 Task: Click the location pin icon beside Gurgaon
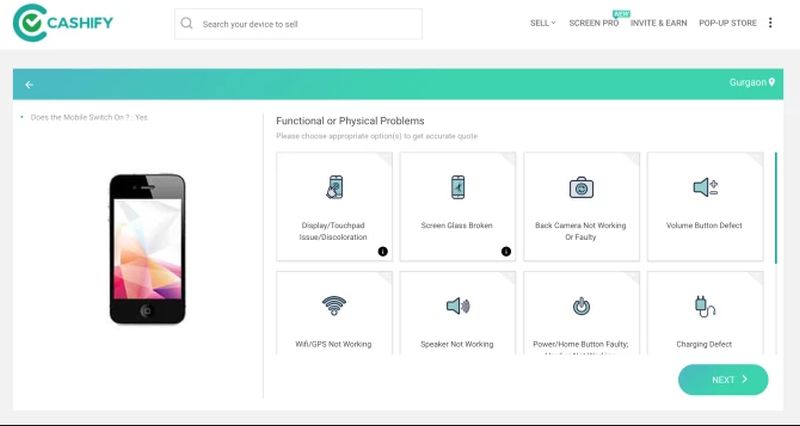pos(771,82)
